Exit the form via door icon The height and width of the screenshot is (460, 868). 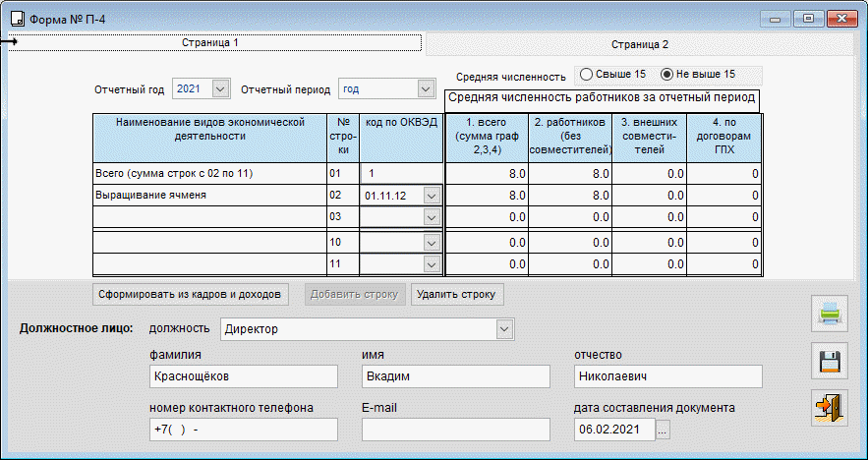click(830, 408)
